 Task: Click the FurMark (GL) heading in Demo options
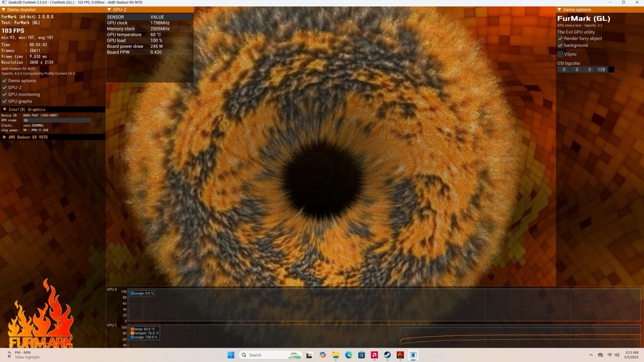pos(584,19)
